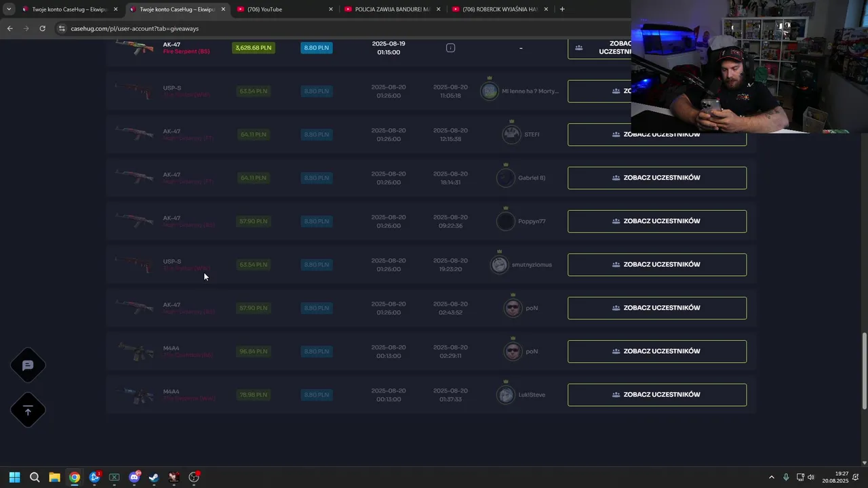Click smutnyziomus's avatar
This screenshot has width=868, height=488.
click(x=499, y=264)
